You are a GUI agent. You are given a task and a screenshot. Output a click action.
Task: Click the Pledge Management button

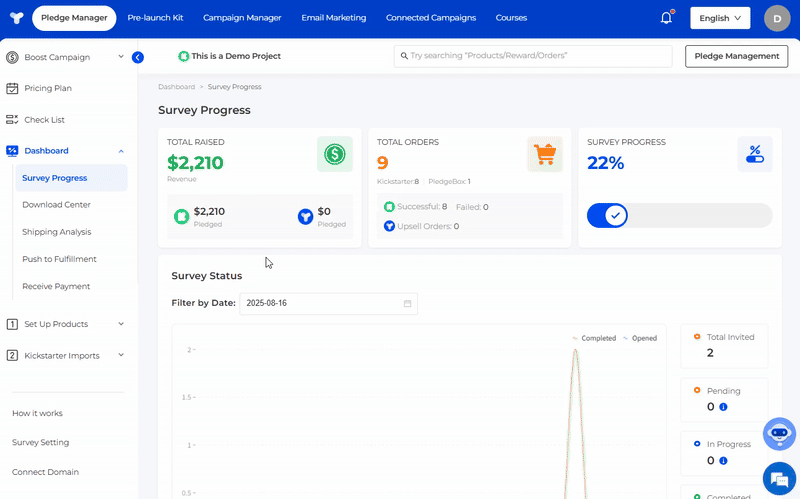pyautogui.click(x=736, y=56)
